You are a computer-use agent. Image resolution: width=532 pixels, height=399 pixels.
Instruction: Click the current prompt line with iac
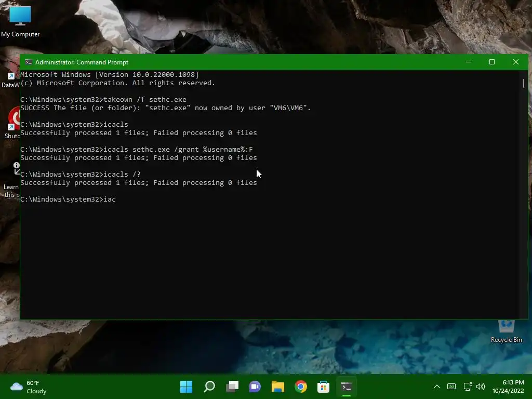coord(68,199)
